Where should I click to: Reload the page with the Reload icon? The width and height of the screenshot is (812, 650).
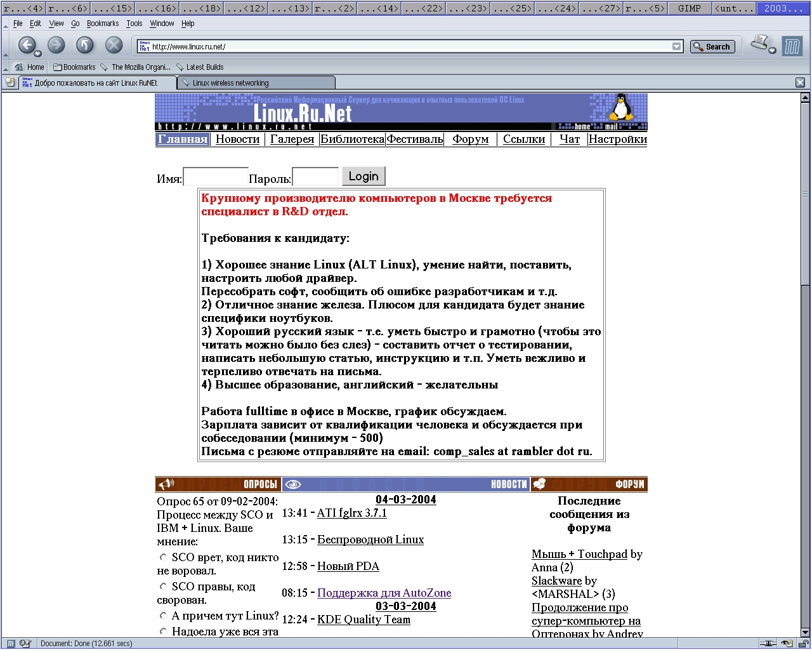pos(85,44)
